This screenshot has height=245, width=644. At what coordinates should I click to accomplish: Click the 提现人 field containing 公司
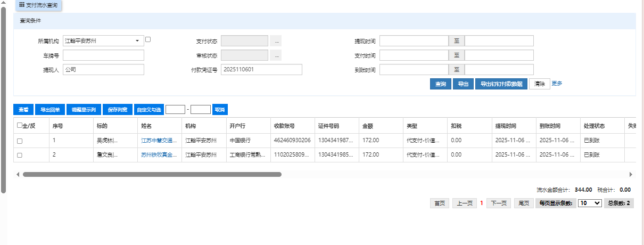pyautogui.click(x=103, y=69)
